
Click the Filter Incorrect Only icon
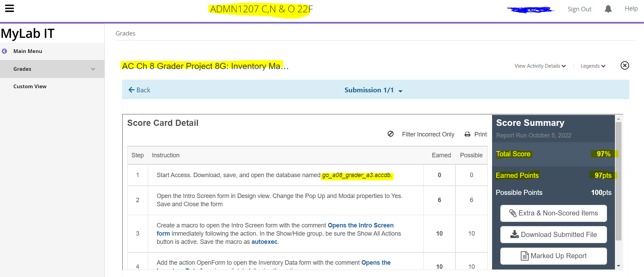pos(390,134)
